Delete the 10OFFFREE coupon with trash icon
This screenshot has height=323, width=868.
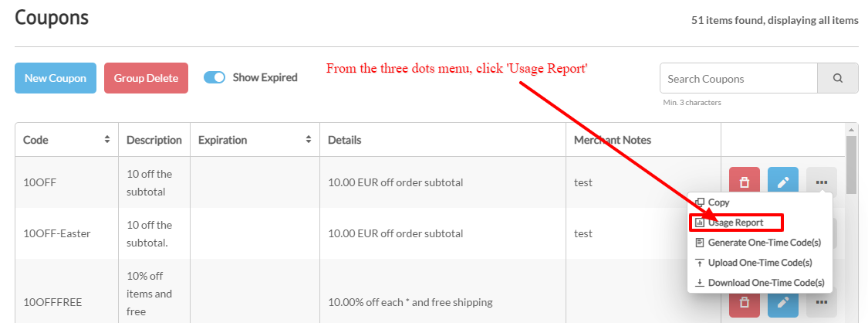[x=745, y=302]
